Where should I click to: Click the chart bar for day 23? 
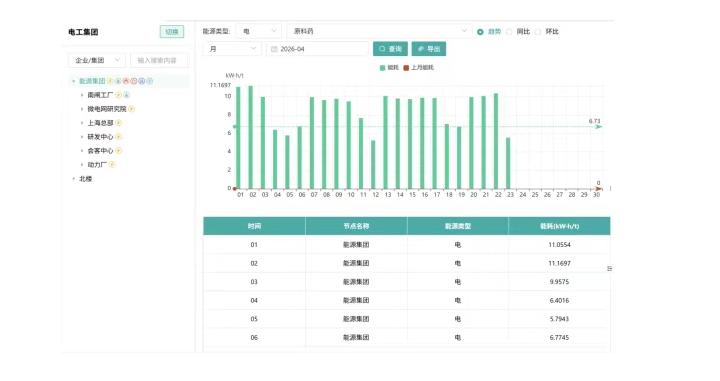click(508, 163)
